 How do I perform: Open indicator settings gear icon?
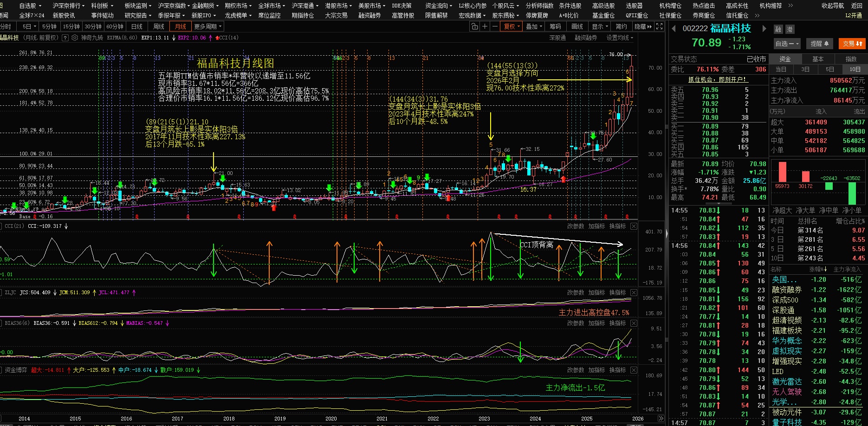coord(75,38)
